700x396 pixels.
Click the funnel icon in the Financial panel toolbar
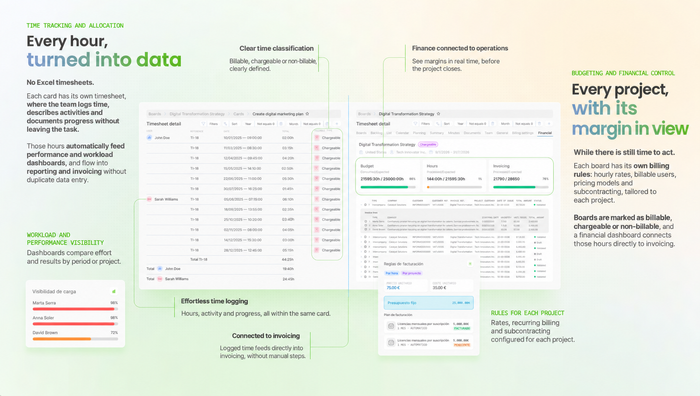(416, 124)
